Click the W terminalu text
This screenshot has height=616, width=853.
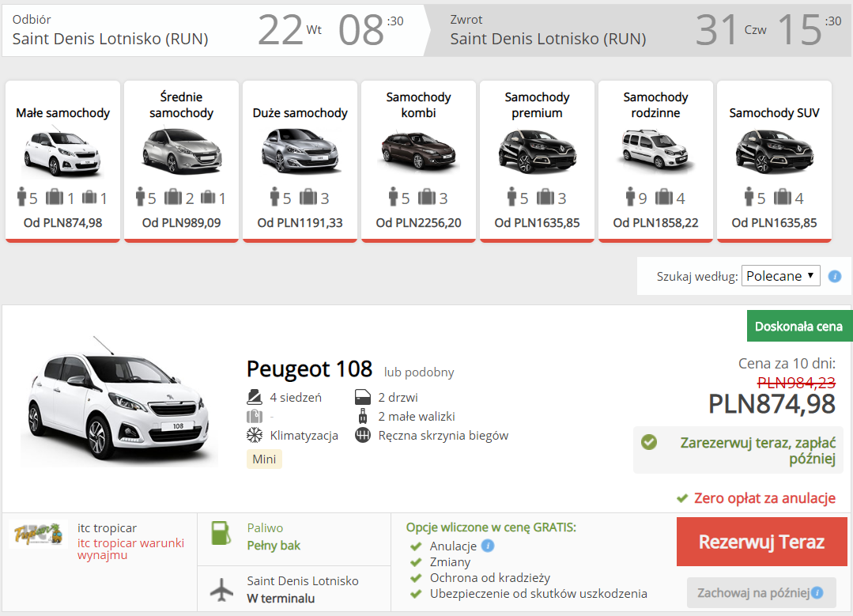coord(281,598)
